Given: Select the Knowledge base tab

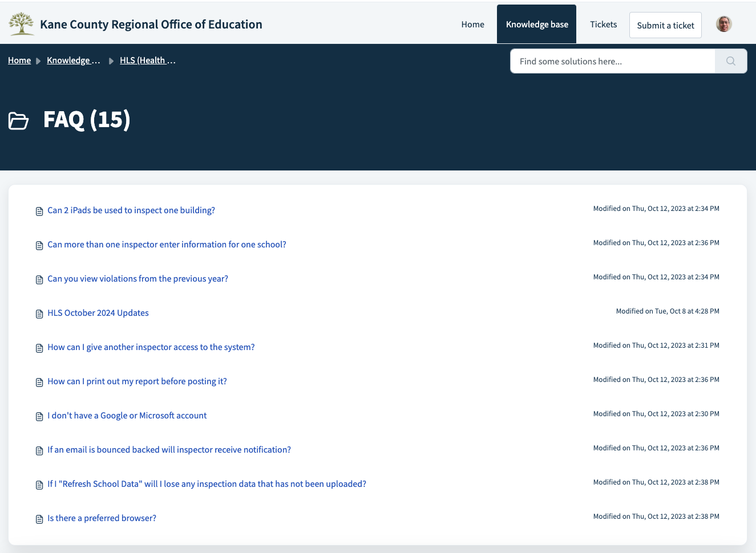Looking at the screenshot, I should pyautogui.click(x=537, y=25).
